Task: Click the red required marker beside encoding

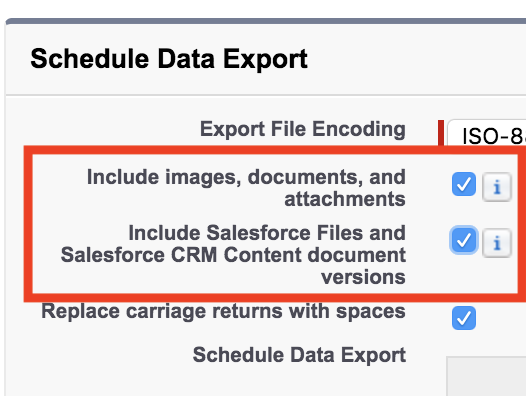Action: pyautogui.click(x=441, y=133)
